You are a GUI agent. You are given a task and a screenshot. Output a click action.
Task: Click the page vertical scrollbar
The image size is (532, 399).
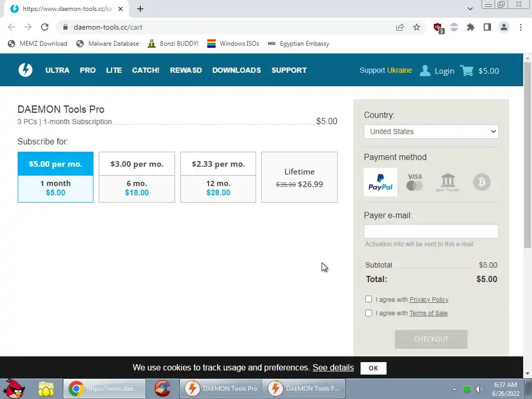(x=527, y=154)
